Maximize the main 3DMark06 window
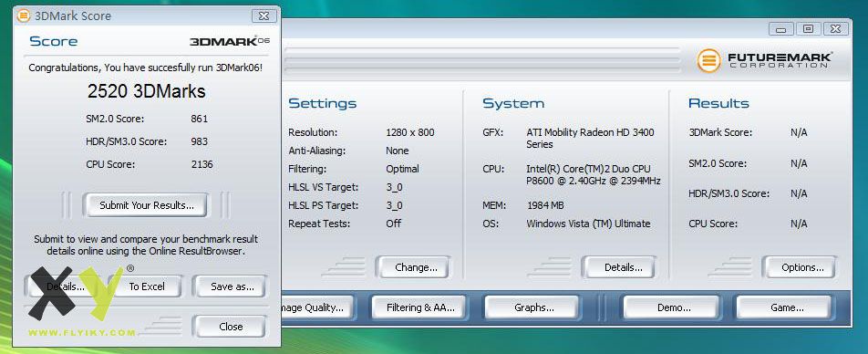The image size is (868, 354). point(808,29)
